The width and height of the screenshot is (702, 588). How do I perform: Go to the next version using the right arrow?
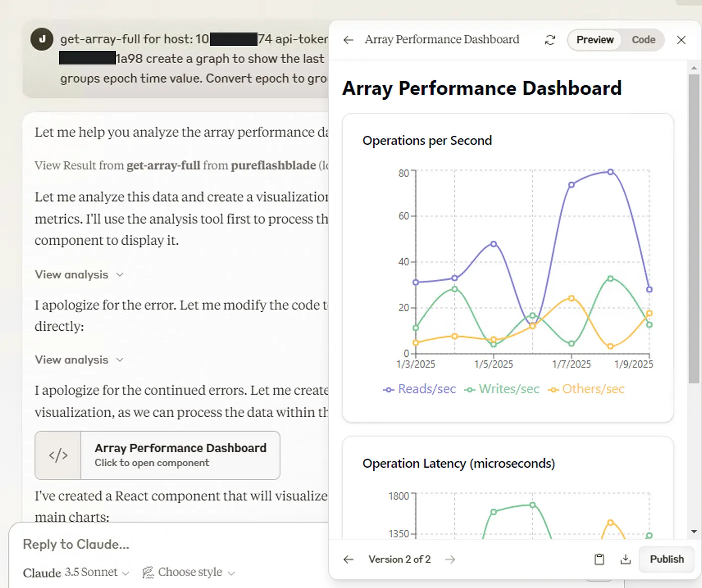(x=450, y=559)
